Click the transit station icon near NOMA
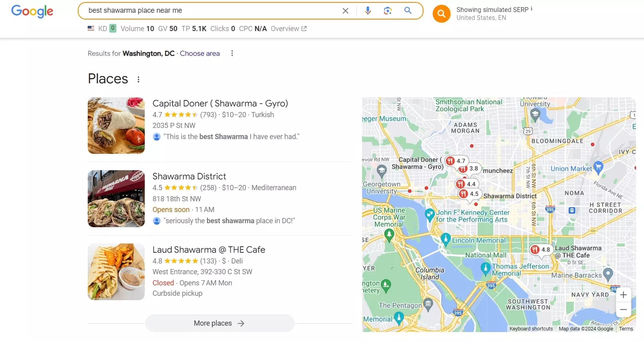Viewport: 644px width, 342px height. [572, 210]
